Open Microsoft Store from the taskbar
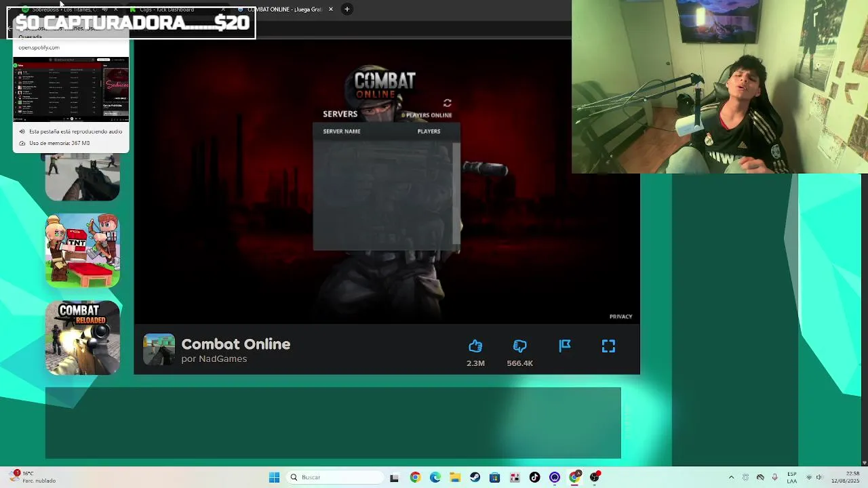 tap(495, 477)
